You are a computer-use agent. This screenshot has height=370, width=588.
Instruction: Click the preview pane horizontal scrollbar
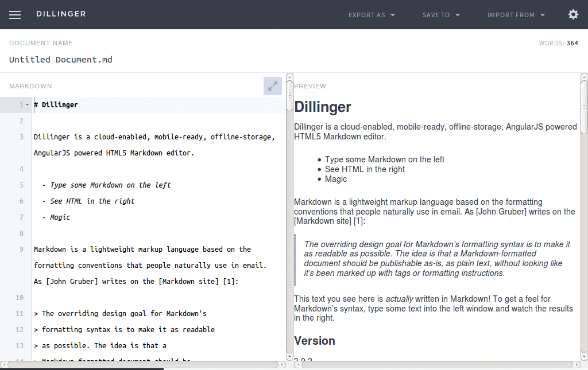(x=437, y=364)
